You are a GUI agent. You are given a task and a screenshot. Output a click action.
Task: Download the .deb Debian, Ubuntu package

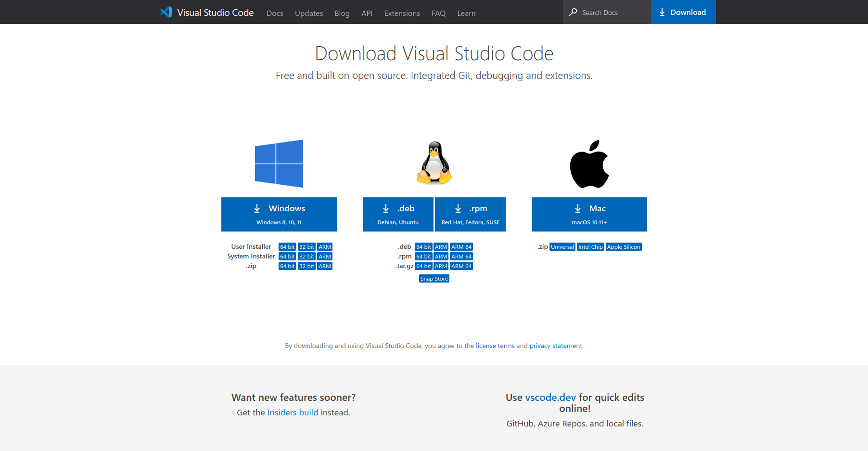398,214
